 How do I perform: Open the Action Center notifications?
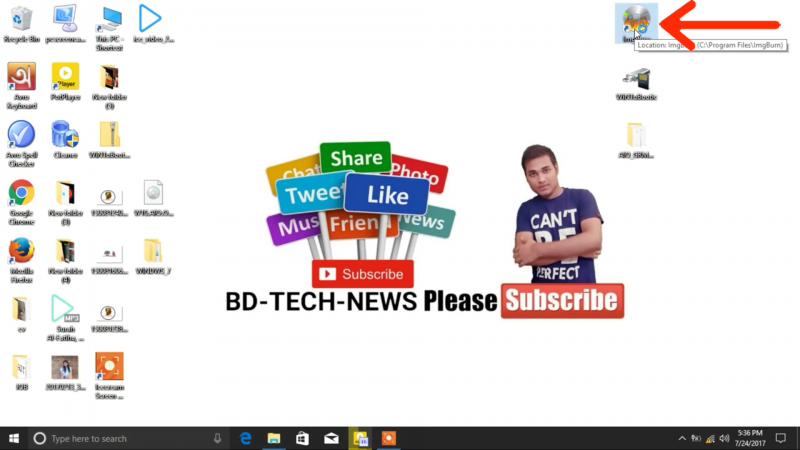(x=781, y=438)
